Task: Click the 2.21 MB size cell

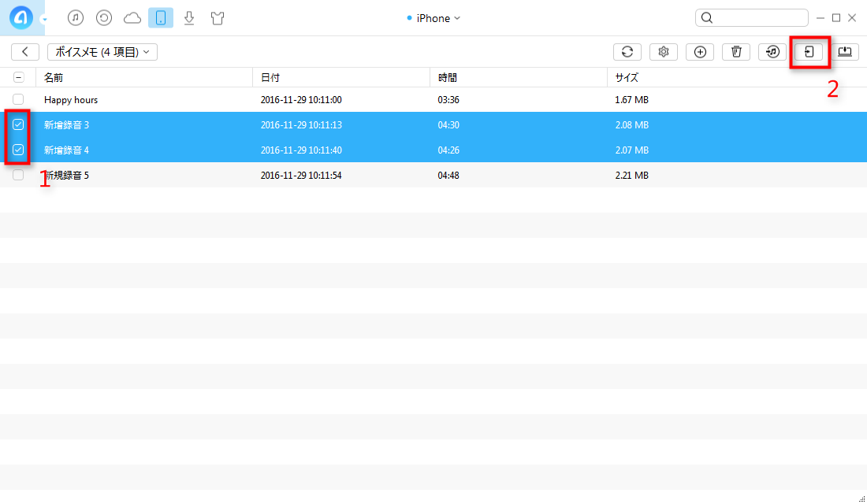Action: pyautogui.click(x=631, y=175)
